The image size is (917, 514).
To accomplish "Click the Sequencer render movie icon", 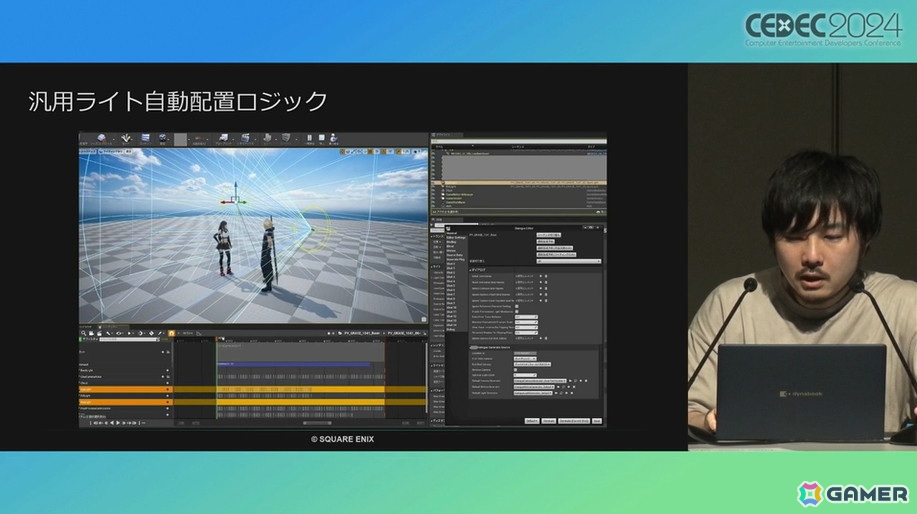I will pos(99,333).
